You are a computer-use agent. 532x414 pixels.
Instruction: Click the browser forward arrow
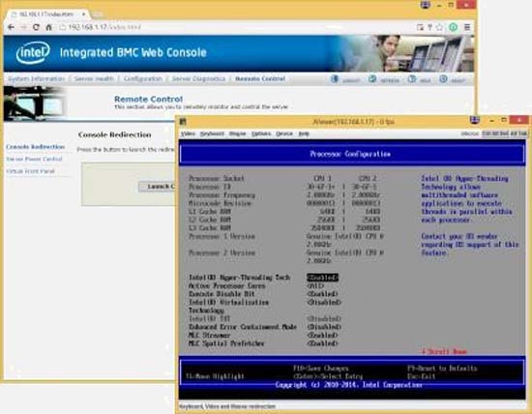click(x=23, y=27)
